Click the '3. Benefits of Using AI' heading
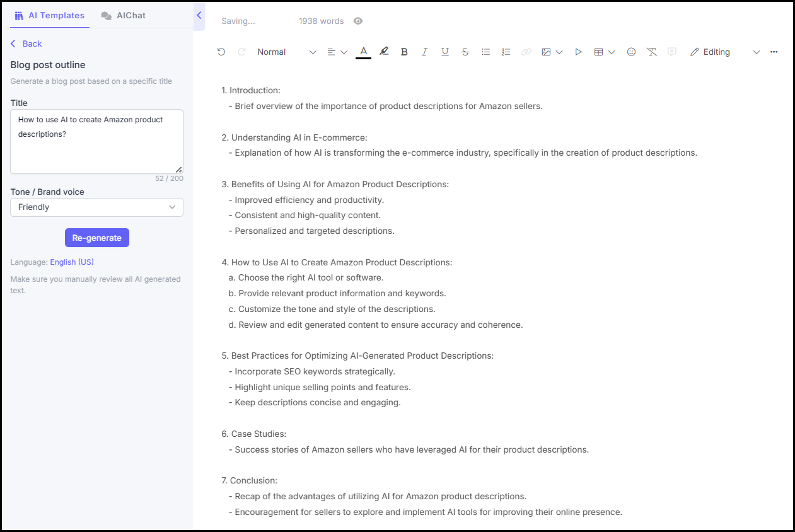The width and height of the screenshot is (795, 532). click(x=335, y=184)
